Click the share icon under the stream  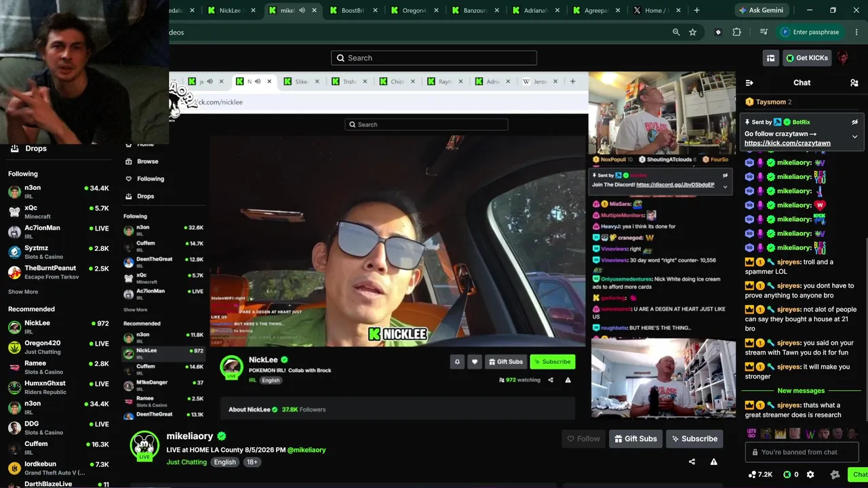pyautogui.click(x=692, y=462)
